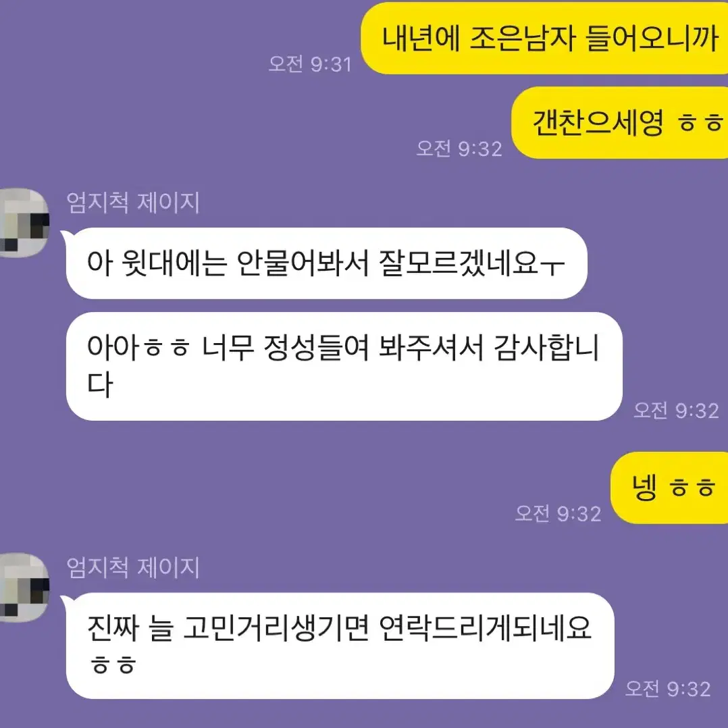Select the yellow message 내년에 조은남자 들어오니까
Image resolution: width=728 pixels, height=728 pixels.
544,38
